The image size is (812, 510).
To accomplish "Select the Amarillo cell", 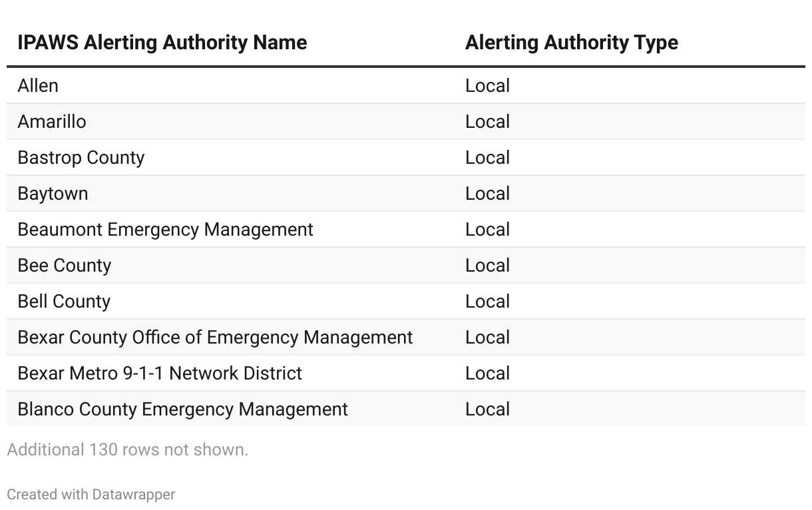I will click(52, 122).
